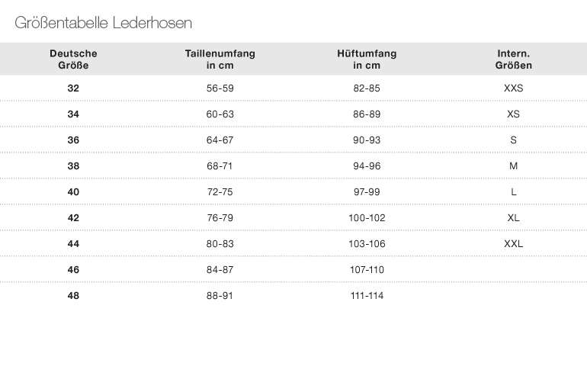Click German size 48 cell
587x392 pixels.
pyautogui.click(x=73, y=296)
